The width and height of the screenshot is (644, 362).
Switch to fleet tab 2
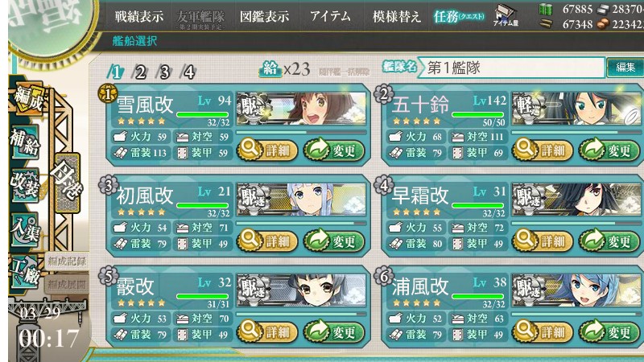coord(140,72)
